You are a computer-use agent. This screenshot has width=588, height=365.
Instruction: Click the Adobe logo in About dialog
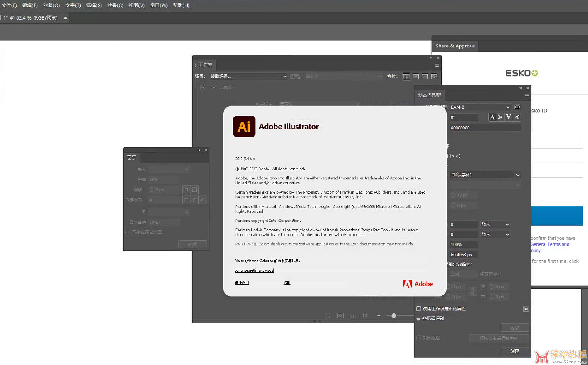point(418,284)
